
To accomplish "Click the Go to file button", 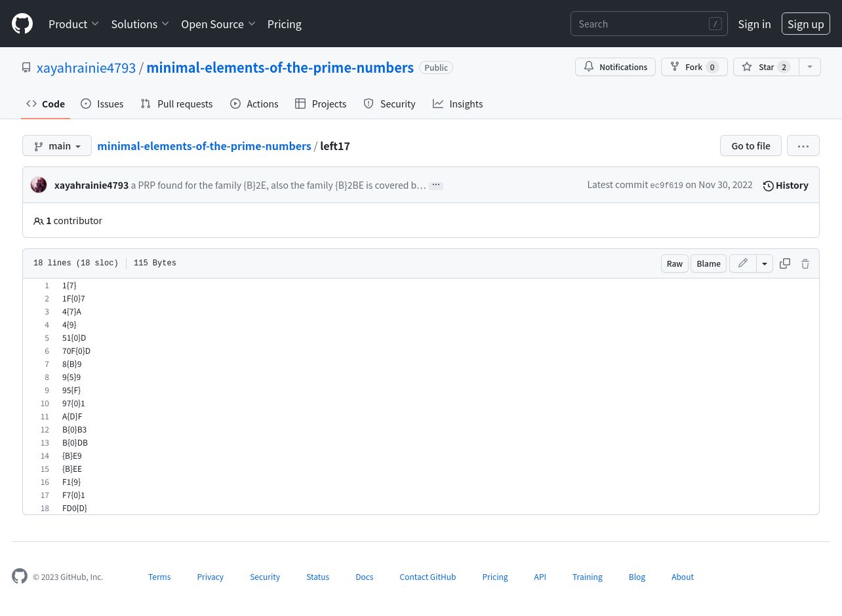I will (x=751, y=145).
